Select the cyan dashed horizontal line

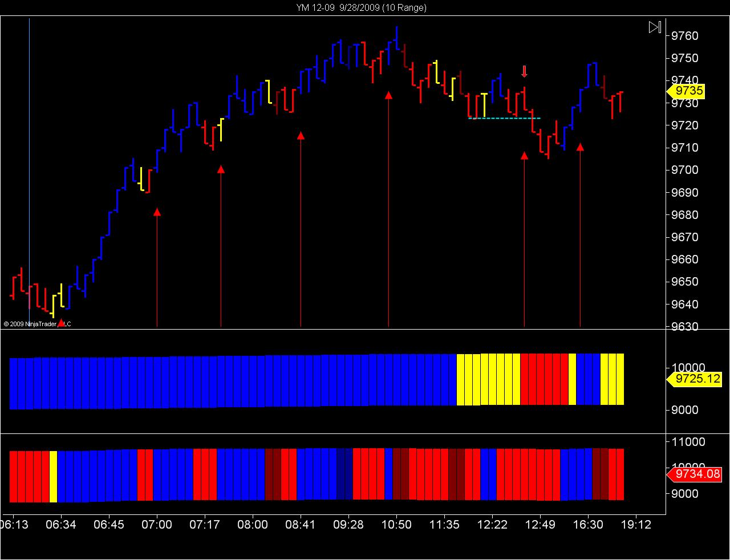pyautogui.click(x=504, y=119)
